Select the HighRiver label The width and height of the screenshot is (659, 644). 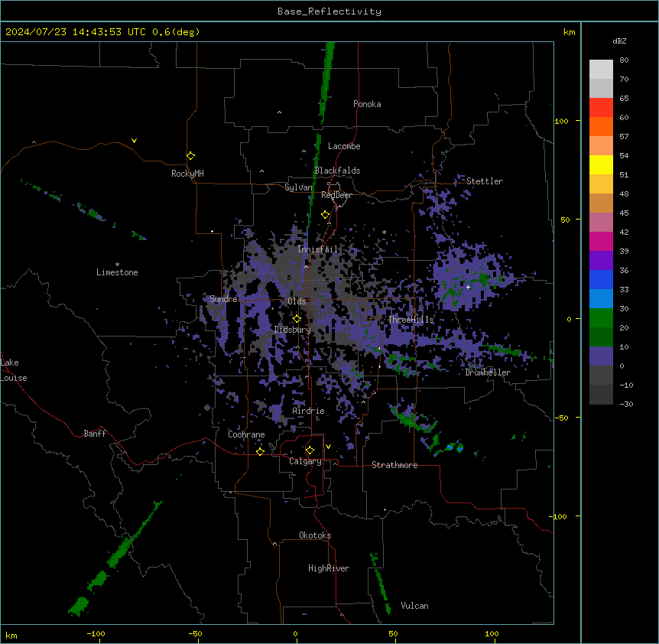[329, 568]
